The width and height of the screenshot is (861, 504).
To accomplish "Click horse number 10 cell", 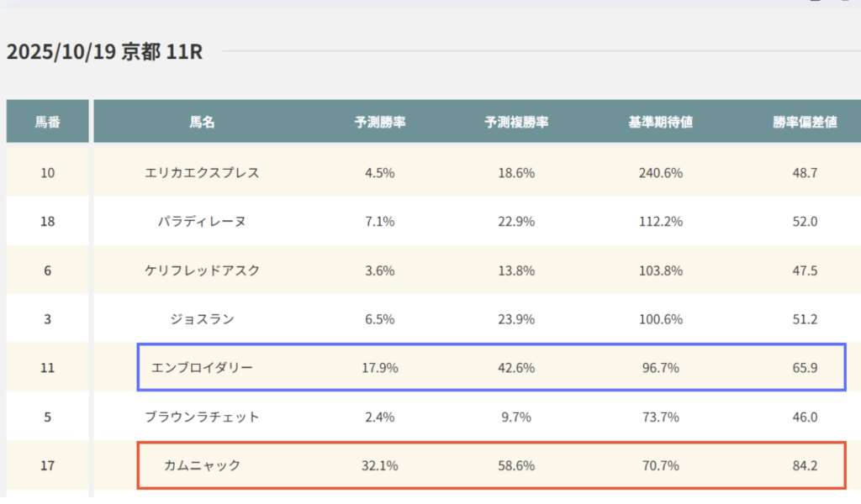I will pos(47,173).
